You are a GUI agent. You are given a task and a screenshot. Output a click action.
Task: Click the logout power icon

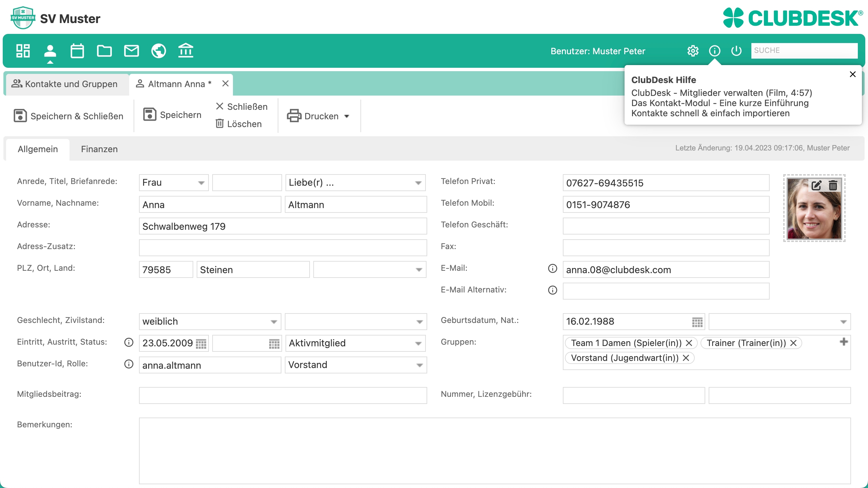click(736, 51)
